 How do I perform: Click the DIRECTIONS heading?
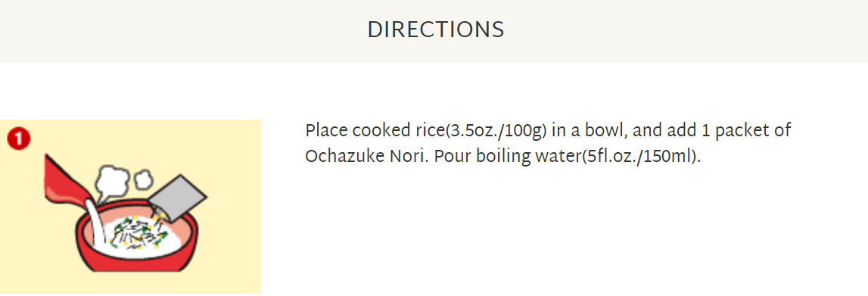pyautogui.click(x=436, y=30)
